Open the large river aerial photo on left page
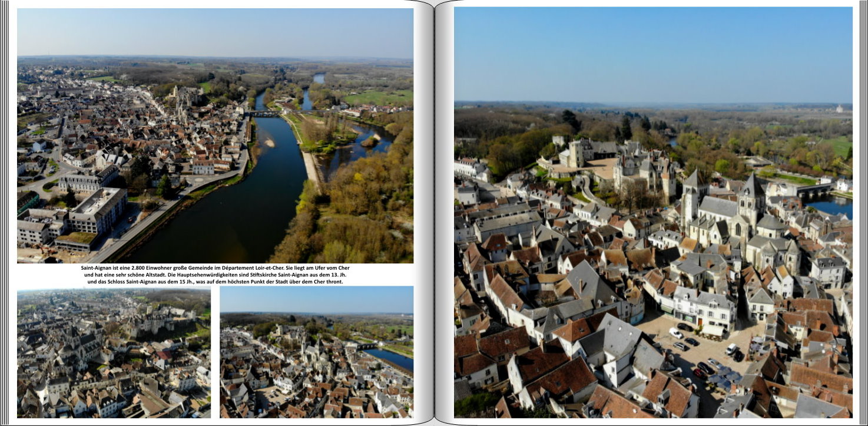Viewport: 868px width, 426px height. tap(215, 136)
